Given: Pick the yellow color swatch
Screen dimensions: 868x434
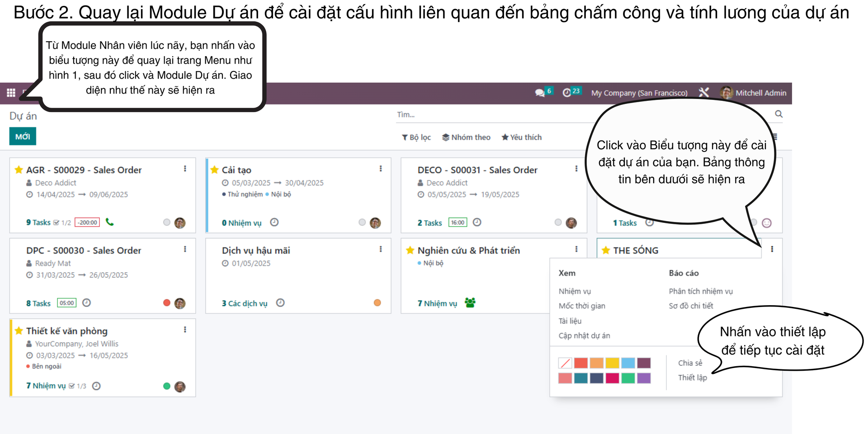Looking at the screenshot, I should pos(612,363).
